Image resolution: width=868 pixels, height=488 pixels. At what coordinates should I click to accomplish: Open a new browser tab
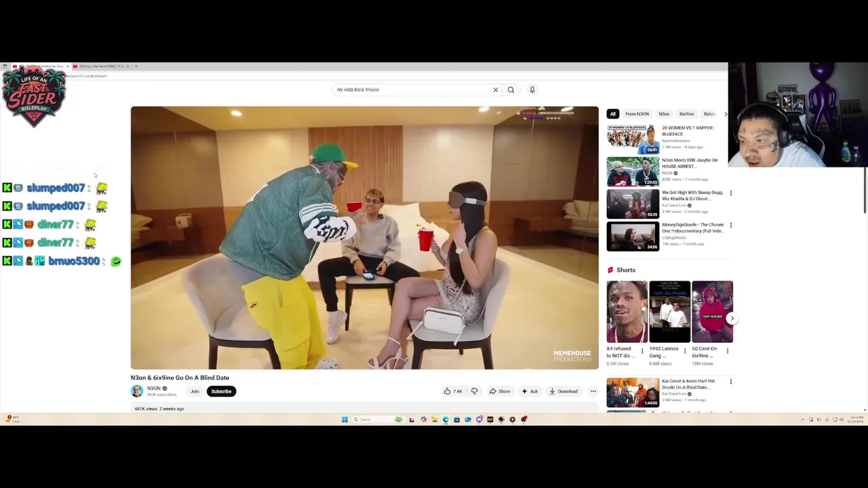(136, 66)
